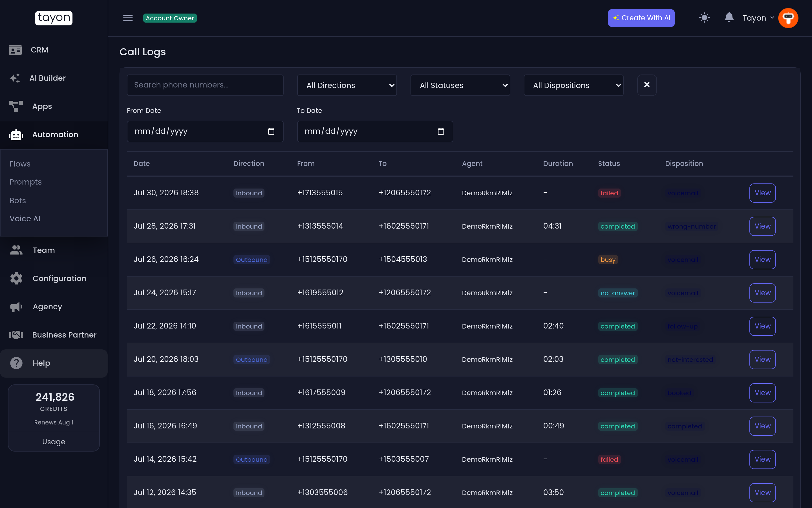
Task: Click the Business Partner handshake icon
Action: coord(16,335)
